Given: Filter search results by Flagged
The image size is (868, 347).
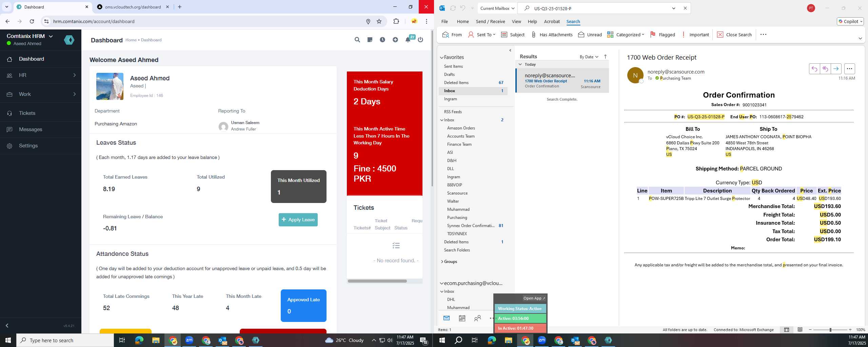Looking at the screenshot, I should (x=663, y=35).
